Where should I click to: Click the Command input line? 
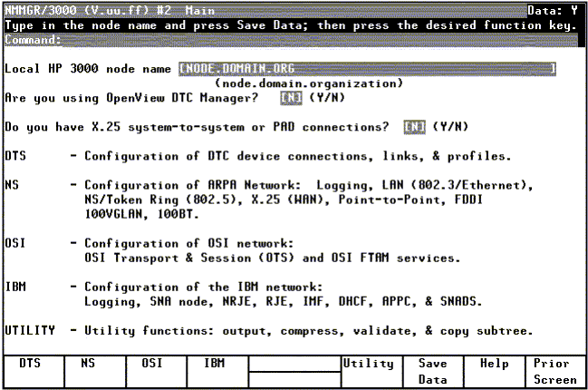click(321, 40)
